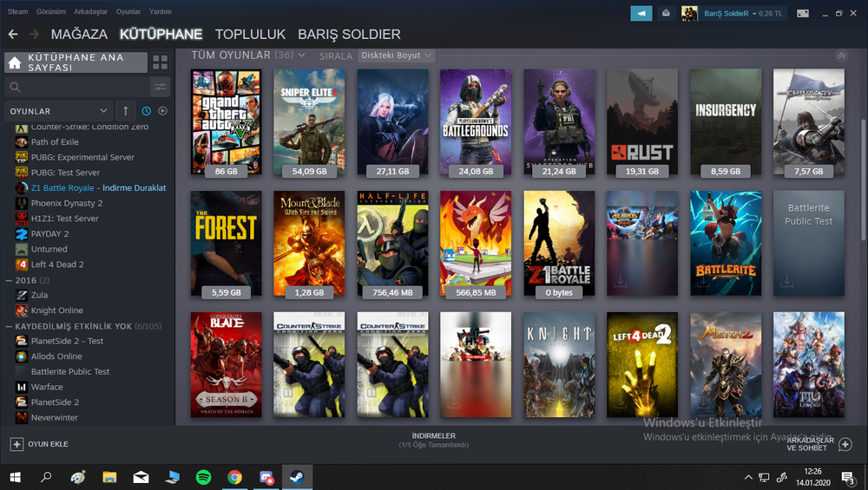Open the Barış Soldier profile tab

pyautogui.click(x=349, y=35)
